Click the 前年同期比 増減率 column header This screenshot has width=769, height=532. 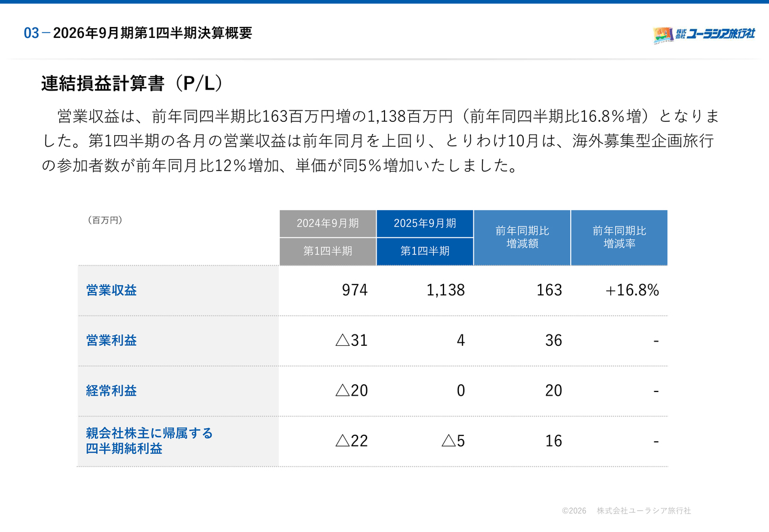coord(619,237)
